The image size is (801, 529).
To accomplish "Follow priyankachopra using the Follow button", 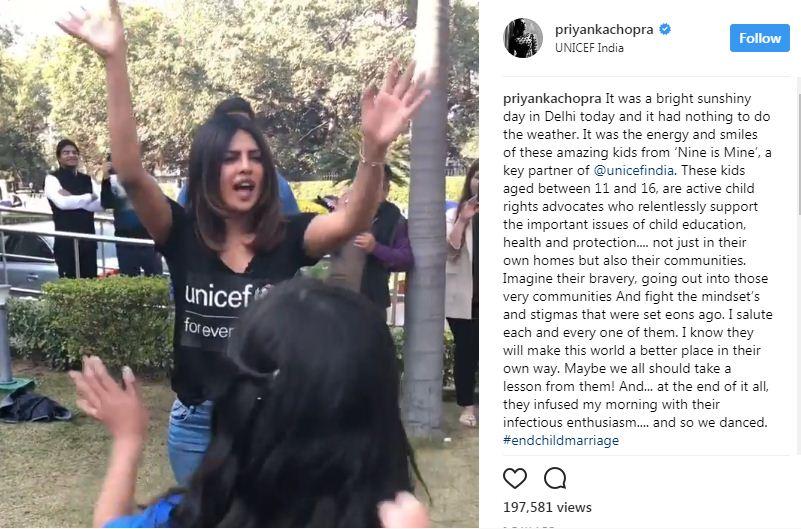I will click(760, 38).
